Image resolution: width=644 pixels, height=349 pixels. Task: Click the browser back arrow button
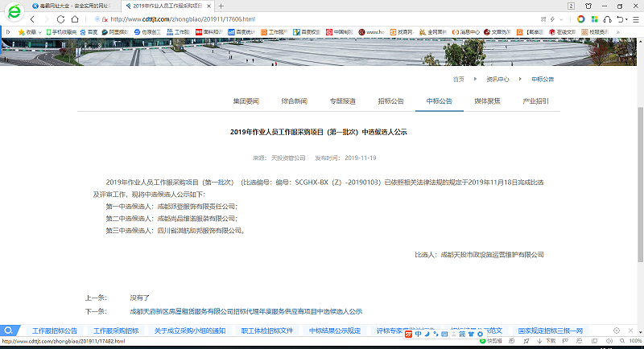pyautogui.click(x=33, y=18)
